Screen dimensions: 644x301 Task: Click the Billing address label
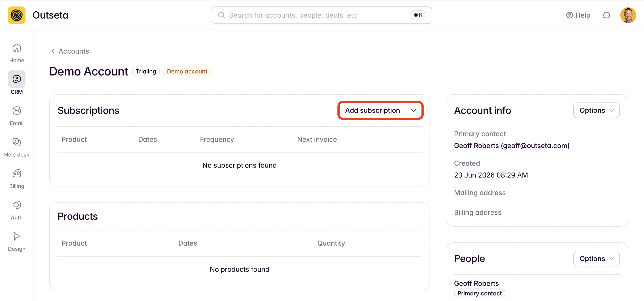[478, 212]
